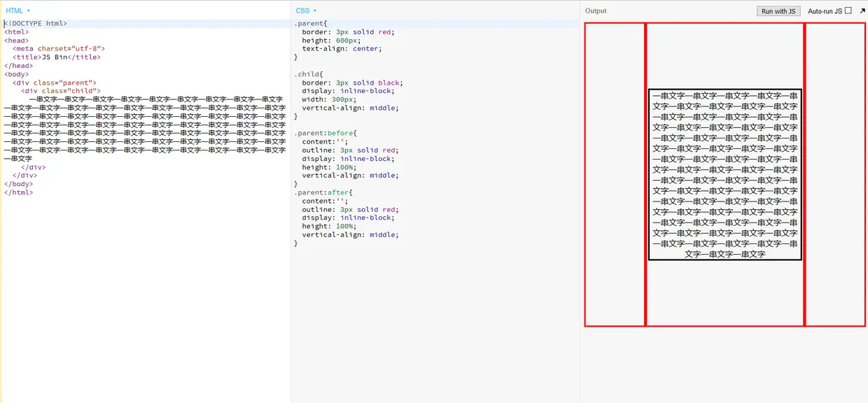The height and width of the screenshot is (403, 868).
Task: Select the HTML panel label
Action: point(13,10)
